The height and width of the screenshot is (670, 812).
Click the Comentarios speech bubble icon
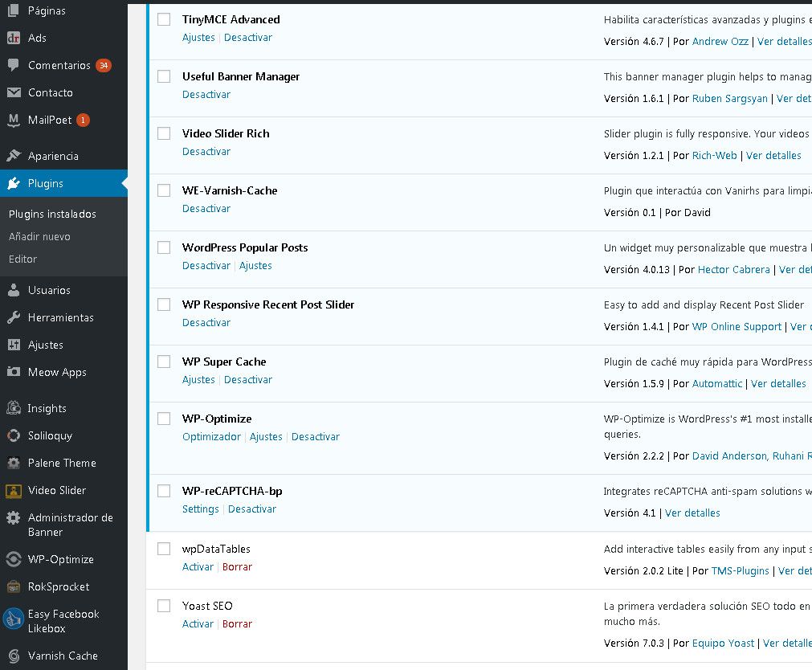click(x=14, y=65)
